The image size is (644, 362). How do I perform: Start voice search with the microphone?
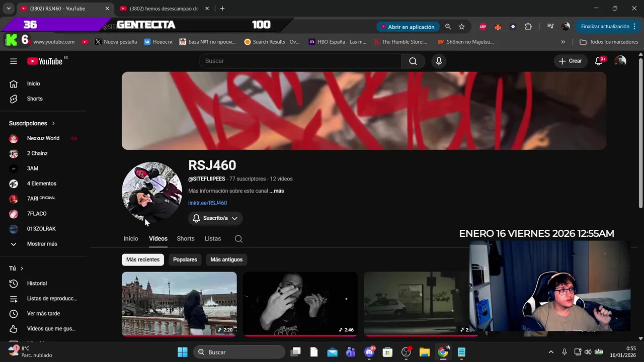[x=439, y=61]
